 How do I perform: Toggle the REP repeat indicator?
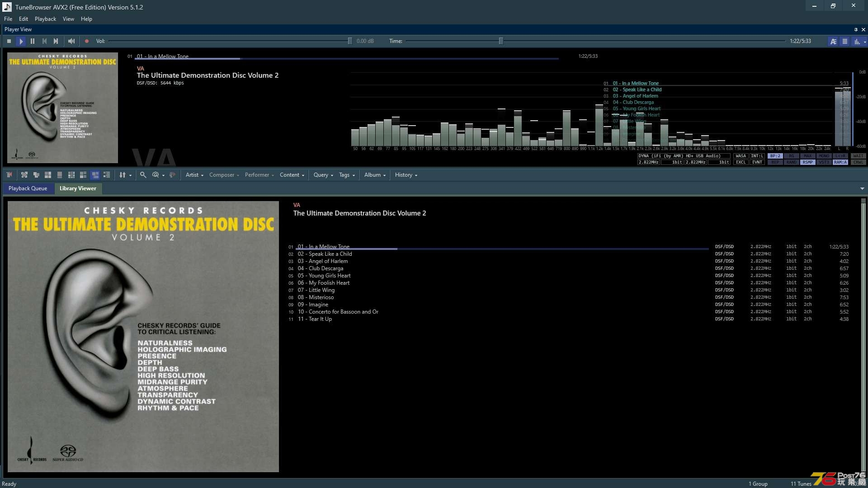point(775,162)
